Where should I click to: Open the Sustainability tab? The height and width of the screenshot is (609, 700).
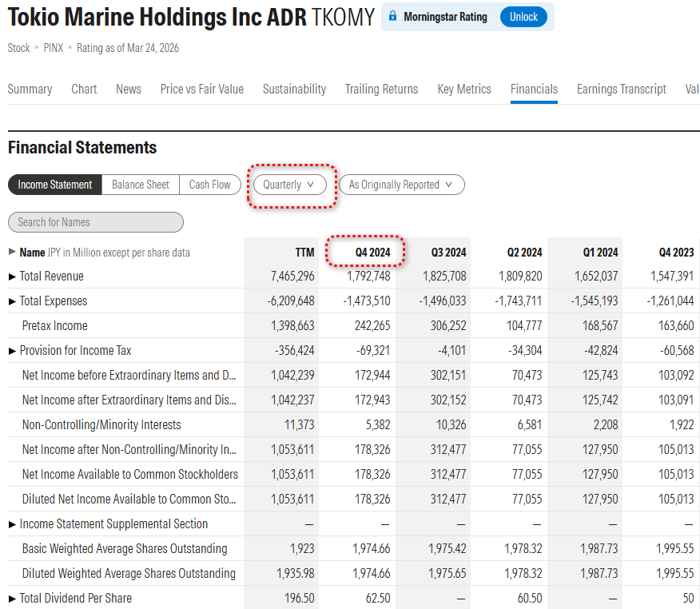point(294,90)
